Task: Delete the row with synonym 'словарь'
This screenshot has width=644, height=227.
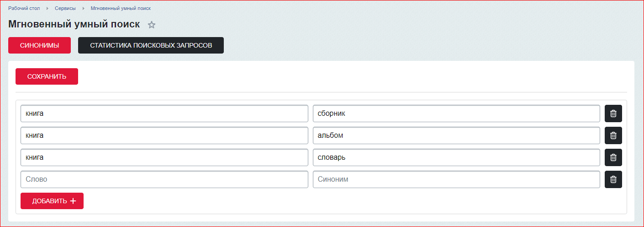Action: 613,157
